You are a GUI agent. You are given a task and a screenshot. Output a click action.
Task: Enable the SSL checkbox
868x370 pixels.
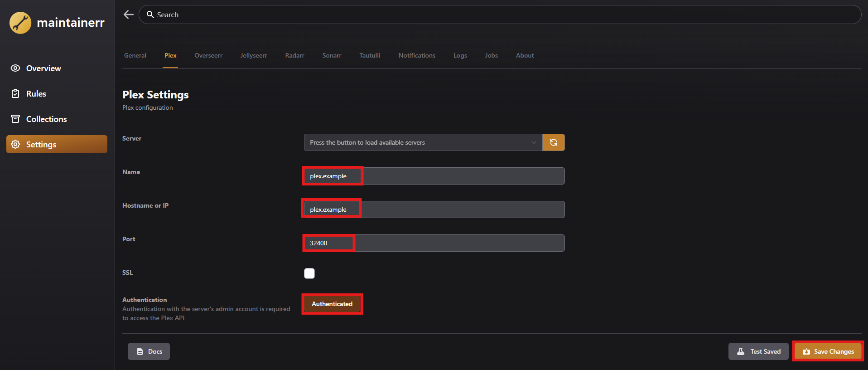(309, 273)
